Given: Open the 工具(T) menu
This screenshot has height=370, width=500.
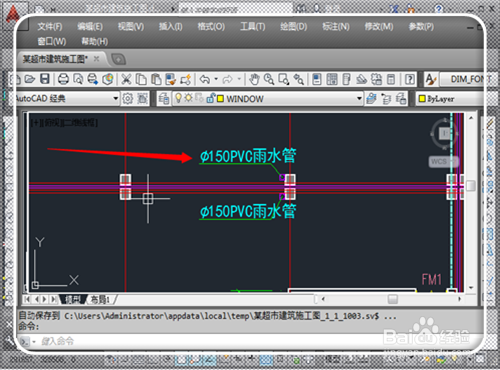Looking at the screenshot, I should 253,27.
